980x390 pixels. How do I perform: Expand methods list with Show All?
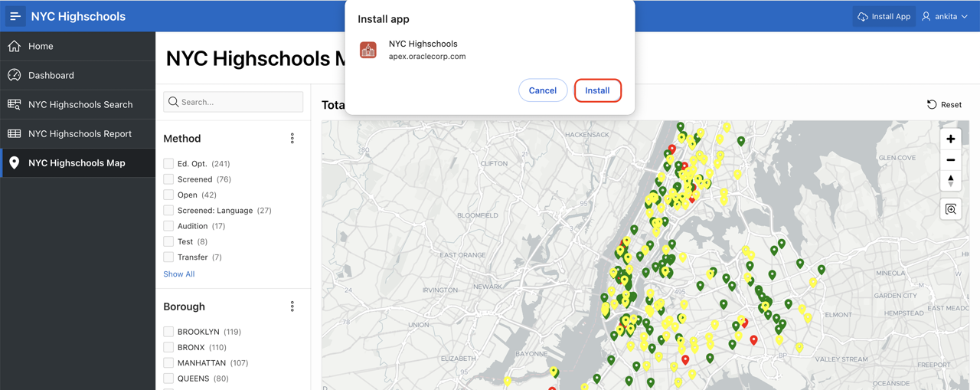[178, 274]
